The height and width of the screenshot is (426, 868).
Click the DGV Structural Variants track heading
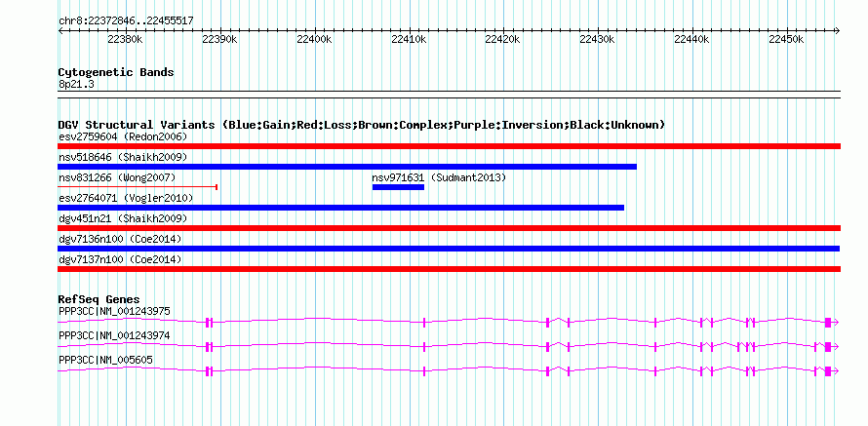[362, 125]
